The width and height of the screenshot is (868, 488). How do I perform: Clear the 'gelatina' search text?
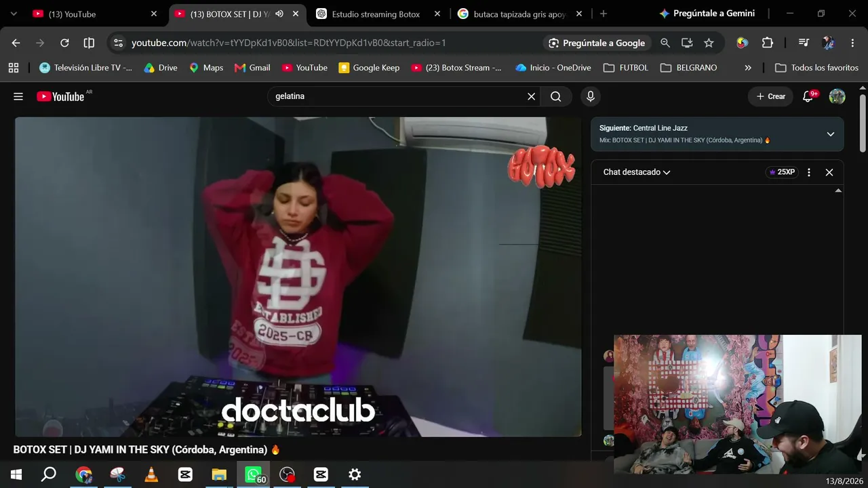click(x=532, y=96)
